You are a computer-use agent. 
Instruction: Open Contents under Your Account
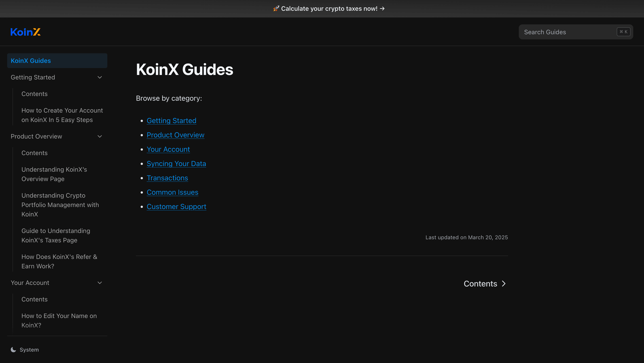34,299
